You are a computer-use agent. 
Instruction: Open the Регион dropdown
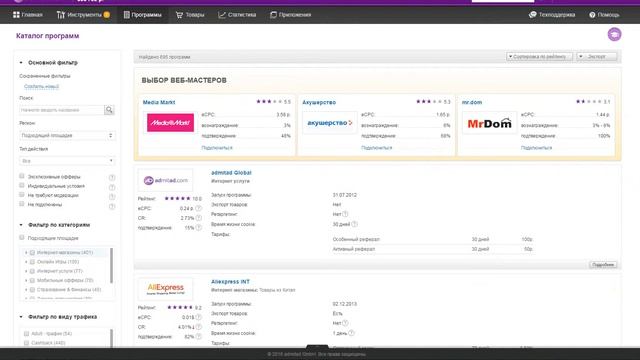(67, 136)
